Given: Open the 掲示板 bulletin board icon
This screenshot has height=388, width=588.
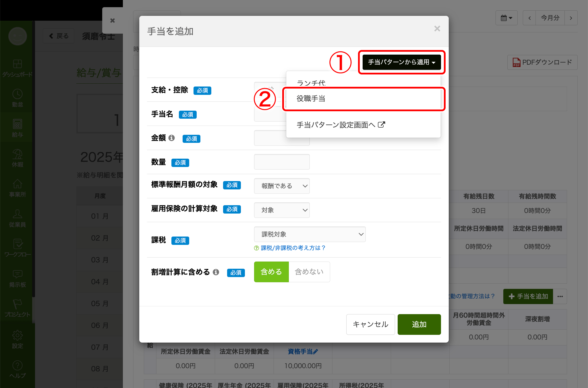Looking at the screenshot, I should click(x=17, y=274).
